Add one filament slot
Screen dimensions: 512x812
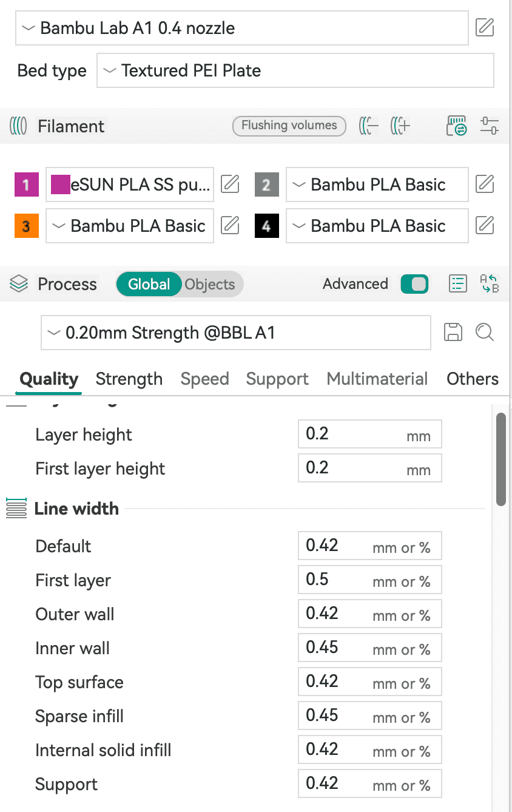[401, 126]
